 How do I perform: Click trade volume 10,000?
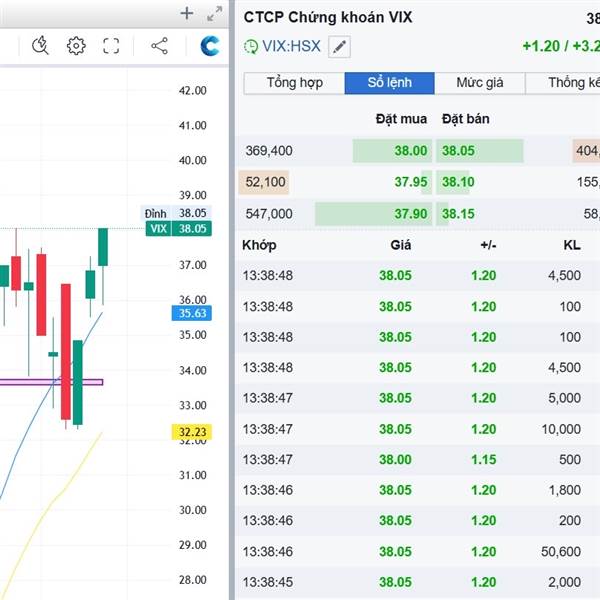tap(561, 429)
